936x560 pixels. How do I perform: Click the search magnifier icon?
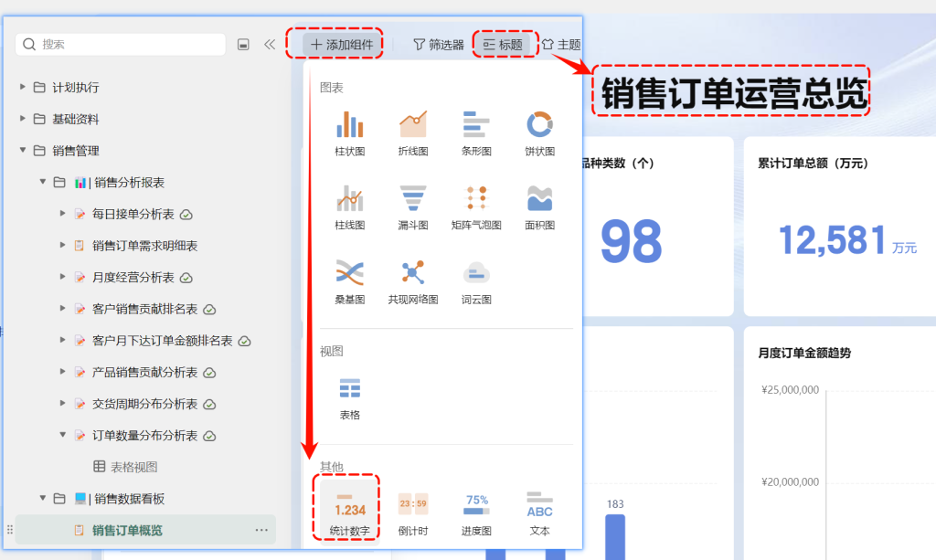pyautogui.click(x=29, y=44)
